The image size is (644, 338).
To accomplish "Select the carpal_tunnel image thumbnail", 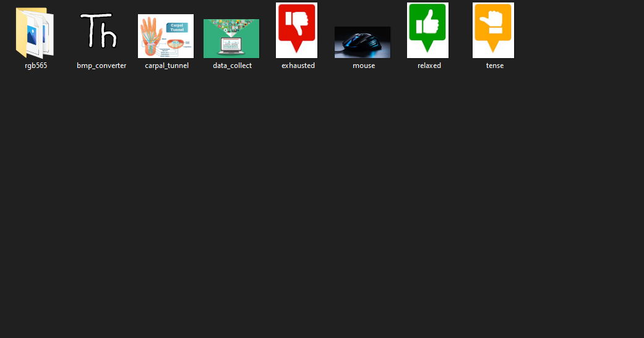I will pos(166,36).
